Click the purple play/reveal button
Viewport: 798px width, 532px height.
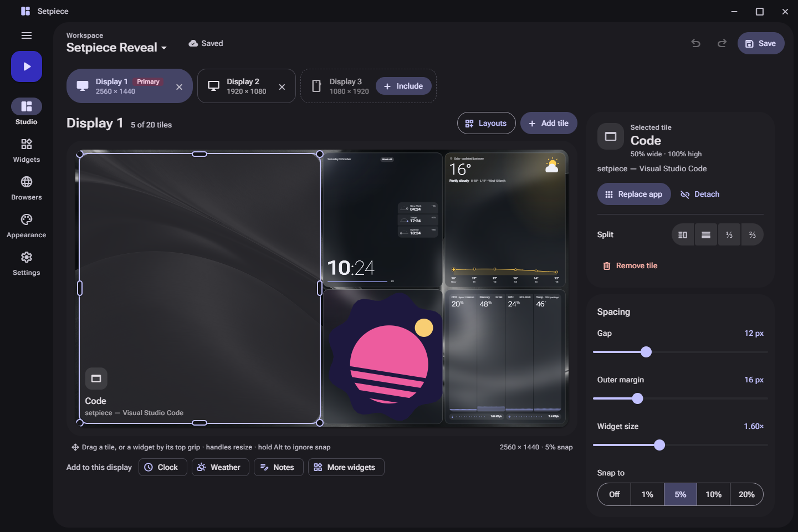[27, 66]
